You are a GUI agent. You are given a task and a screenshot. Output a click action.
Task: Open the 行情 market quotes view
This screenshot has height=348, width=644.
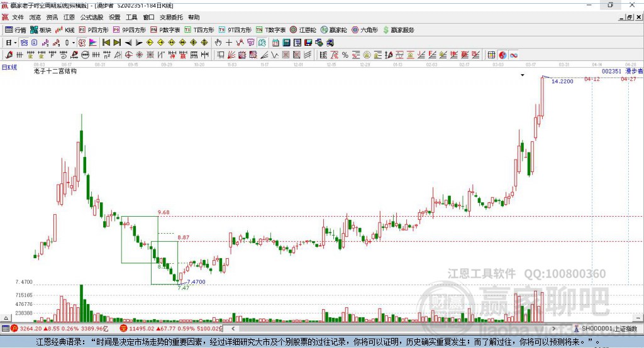click(16, 30)
